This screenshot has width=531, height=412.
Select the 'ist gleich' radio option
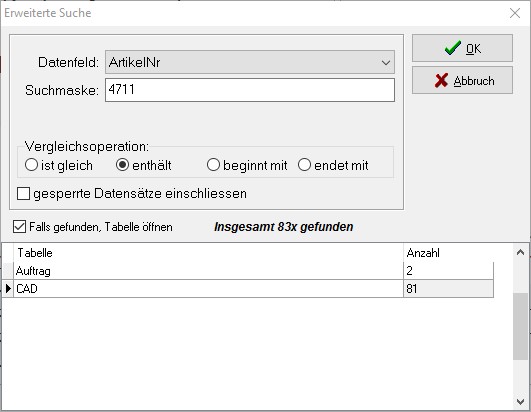pos(31,165)
